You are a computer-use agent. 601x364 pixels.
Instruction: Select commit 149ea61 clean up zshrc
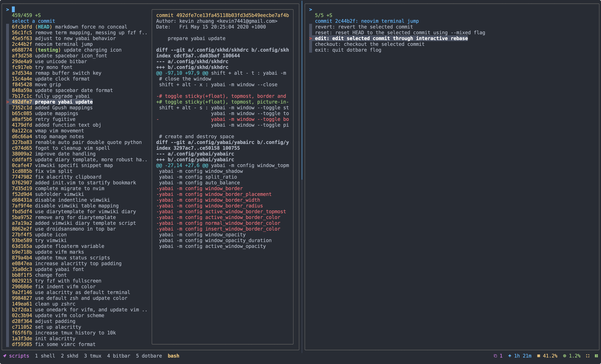coord(44,304)
